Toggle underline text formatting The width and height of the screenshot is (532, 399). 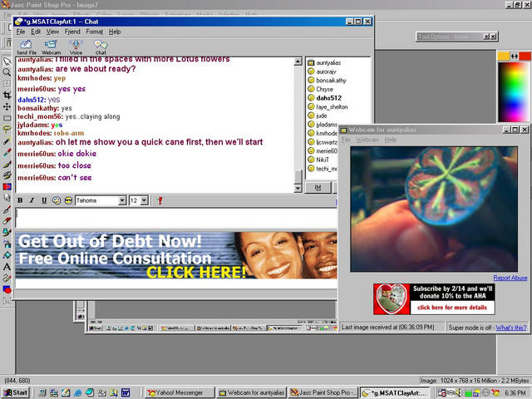pos(44,200)
